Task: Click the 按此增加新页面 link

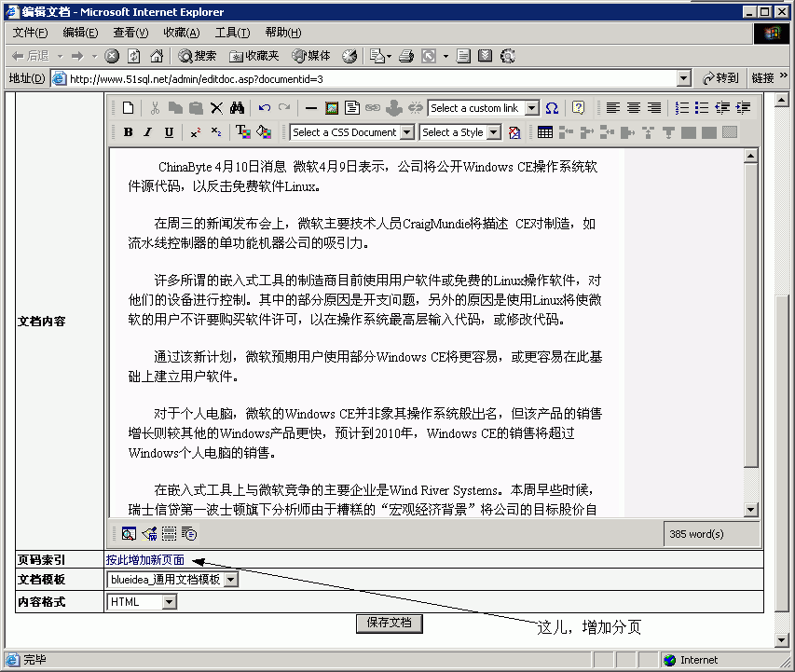Action: coord(145,560)
